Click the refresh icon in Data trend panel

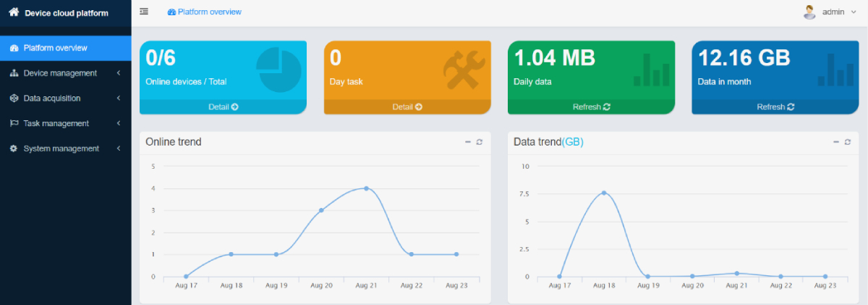tap(847, 142)
